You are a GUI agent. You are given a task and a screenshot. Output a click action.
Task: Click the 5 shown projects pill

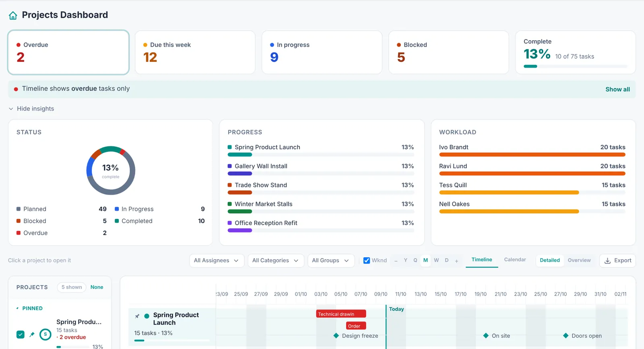coord(72,287)
